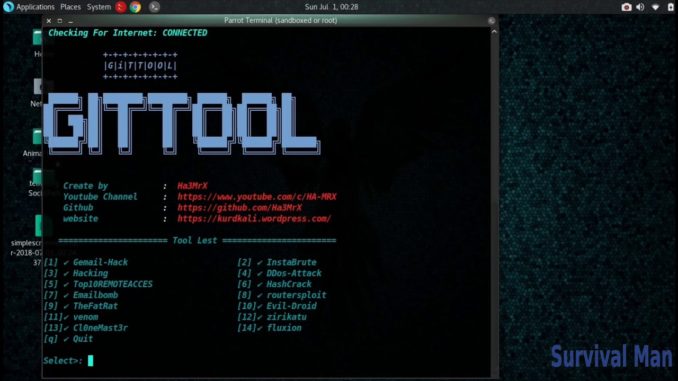Click the [13] Cl0neMast3r entry
The image size is (678, 381).
(x=86, y=328)
